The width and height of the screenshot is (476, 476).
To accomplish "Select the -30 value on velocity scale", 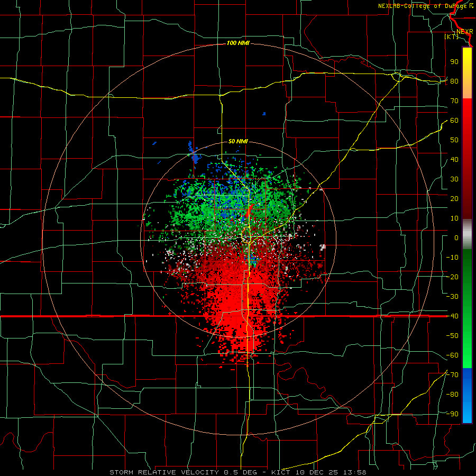I will pos(452,297).
